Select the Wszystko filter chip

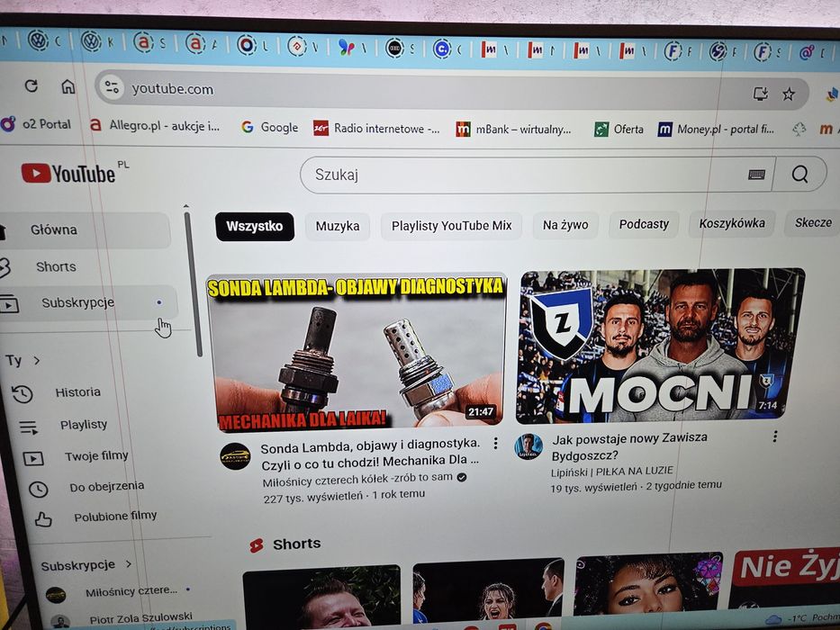tap(255, 226)
